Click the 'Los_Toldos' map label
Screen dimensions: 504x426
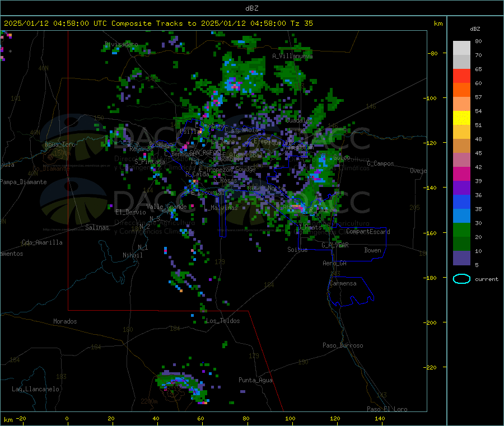[223, 321]
